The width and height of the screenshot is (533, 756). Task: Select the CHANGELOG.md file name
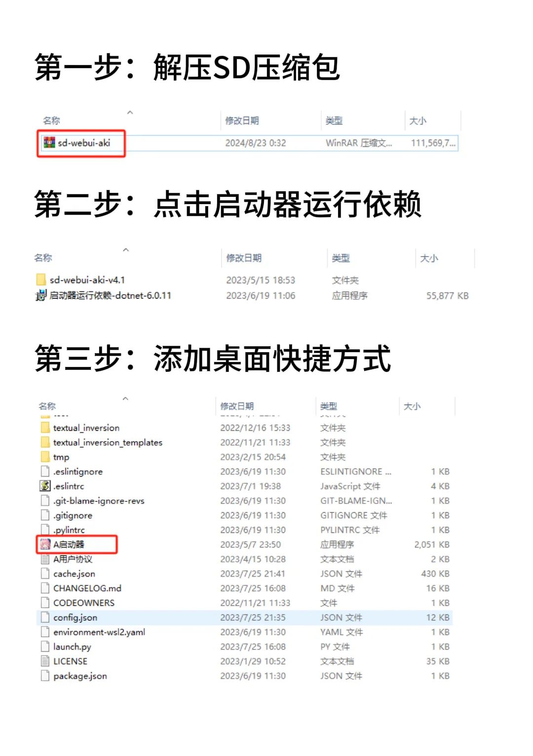(87, 588)
